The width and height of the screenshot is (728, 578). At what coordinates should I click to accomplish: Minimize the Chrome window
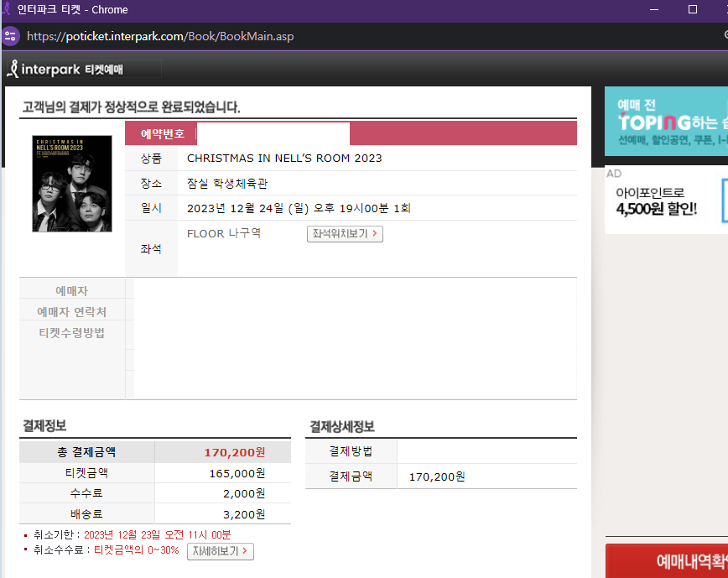pyautogui.click(x=654, y=9)
